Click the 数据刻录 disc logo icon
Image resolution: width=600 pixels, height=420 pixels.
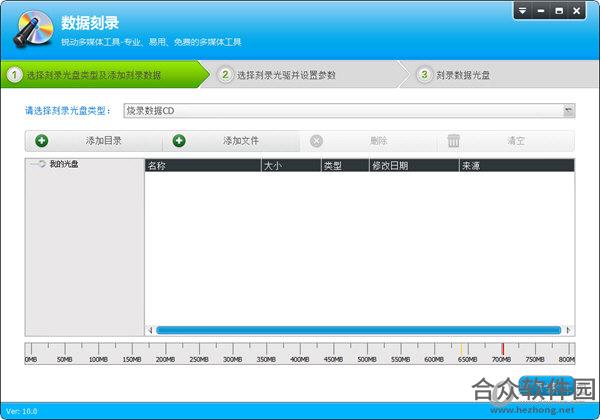click(34, 29)
